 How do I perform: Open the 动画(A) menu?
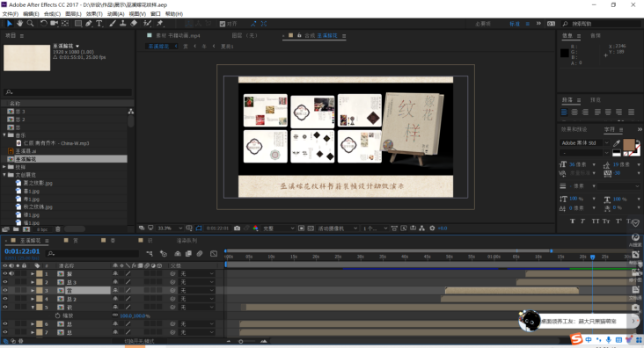pos(115,14)
